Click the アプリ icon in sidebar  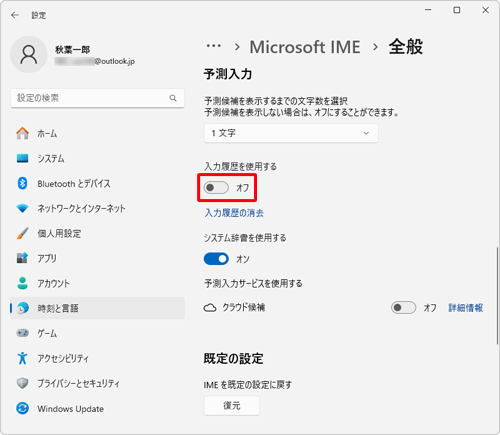coord(22,258)
